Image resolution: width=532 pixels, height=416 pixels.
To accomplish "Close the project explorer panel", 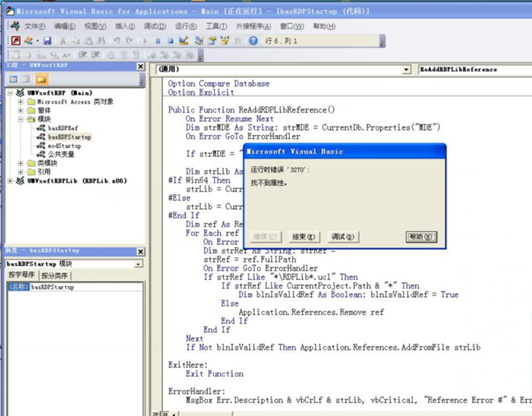I will coord(140,67).
